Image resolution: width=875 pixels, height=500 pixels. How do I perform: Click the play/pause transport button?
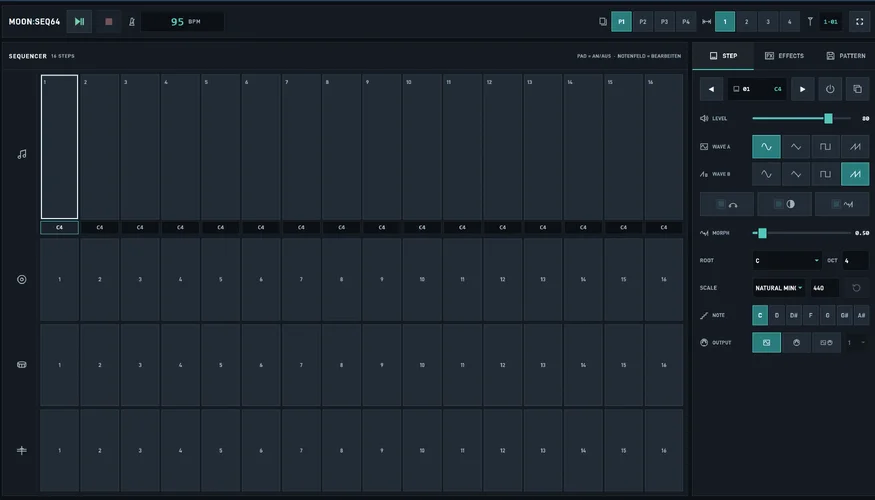coord(79,22)
